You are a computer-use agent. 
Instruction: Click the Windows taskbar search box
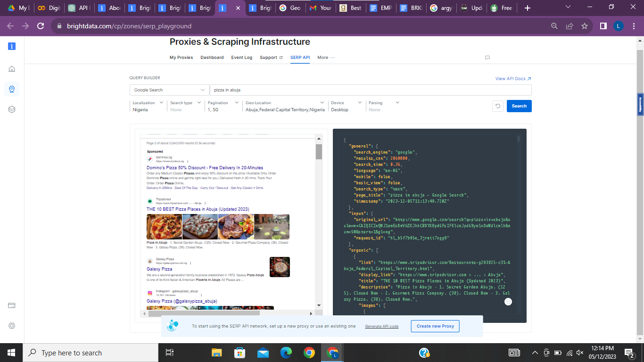tap(91, 353)
